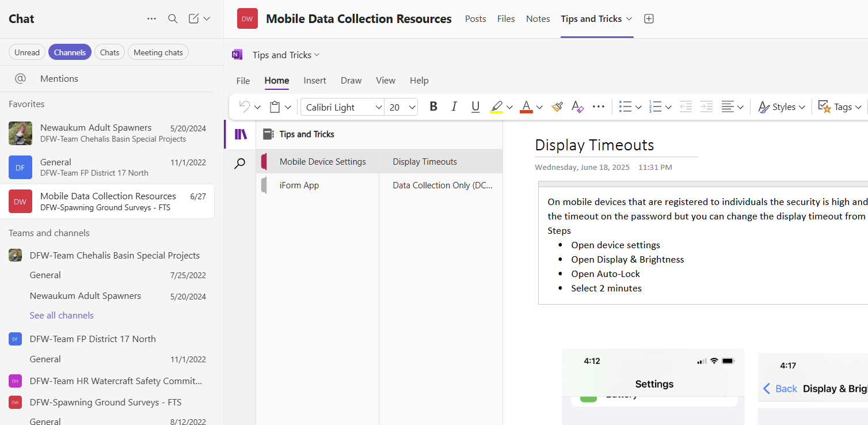Viewport: 868px width, 425px height.
Task: Clear formatting with the eraser icon
Action: tap(577, 107)
